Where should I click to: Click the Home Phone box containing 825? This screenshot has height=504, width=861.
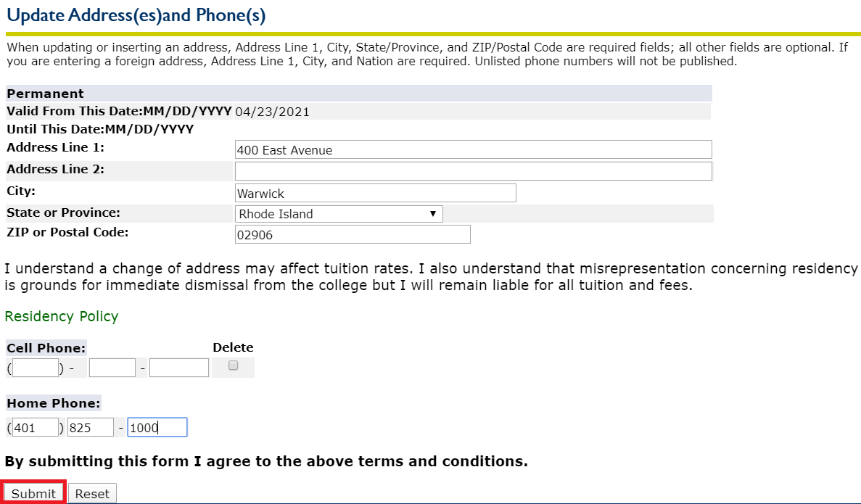(x=91, y=428)
